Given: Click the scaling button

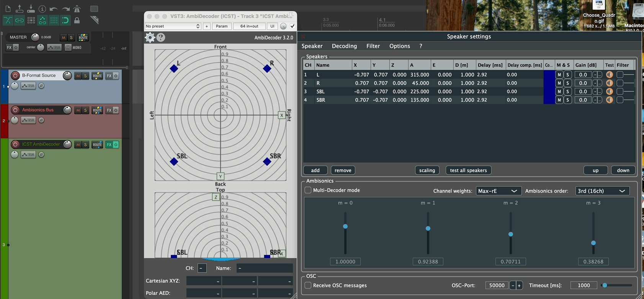Looking at the screenshot, I should point(427,170).
